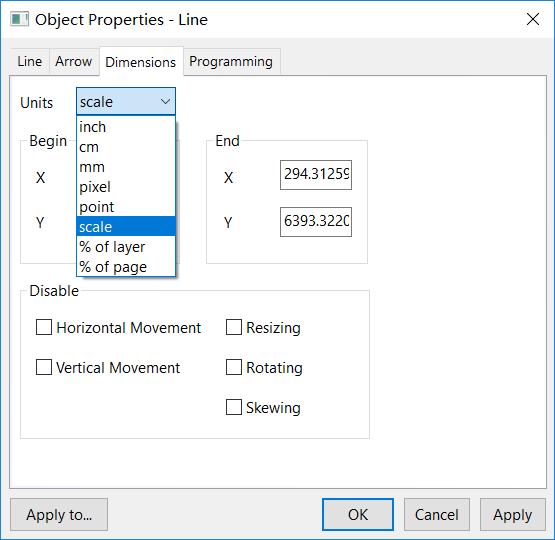Select pixel as the unit
Screen dimensions: 555x540
coord(126,187)
